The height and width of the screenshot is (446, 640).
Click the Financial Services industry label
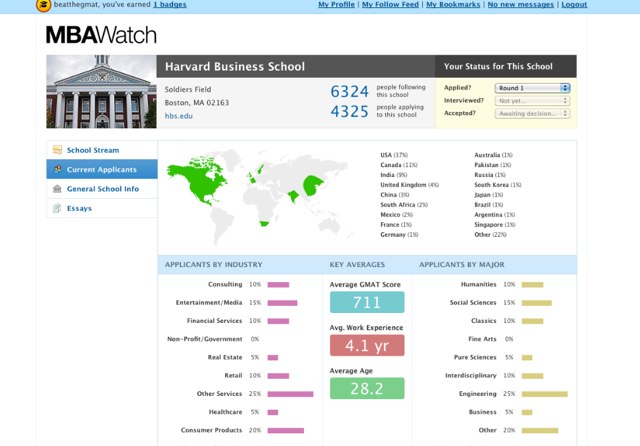214,321
